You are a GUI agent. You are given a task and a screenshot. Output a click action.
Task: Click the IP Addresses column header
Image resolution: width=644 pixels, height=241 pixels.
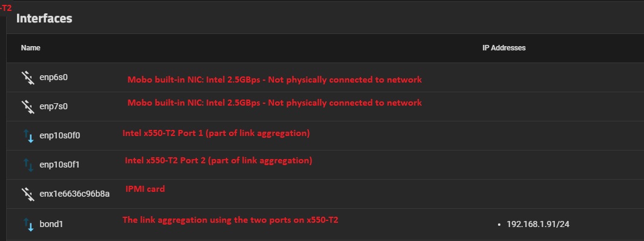click(x=504, y=48)
